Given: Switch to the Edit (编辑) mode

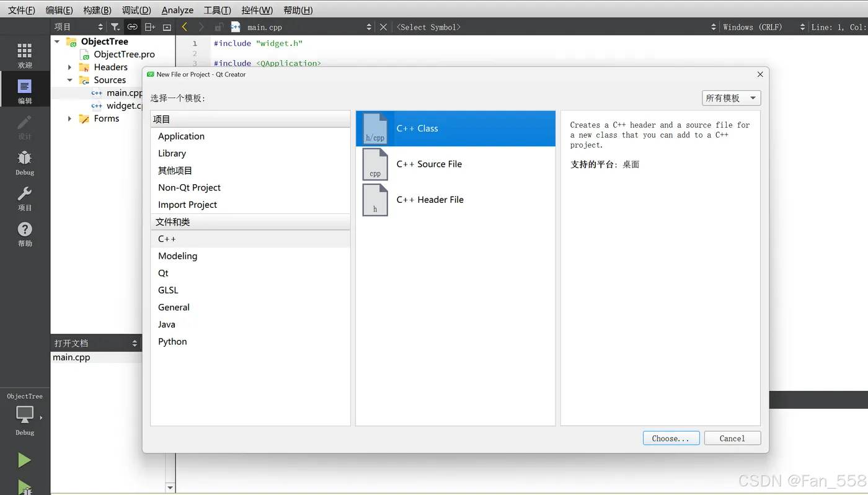Looking at the screenshot, I should click(x=25, y=91).
